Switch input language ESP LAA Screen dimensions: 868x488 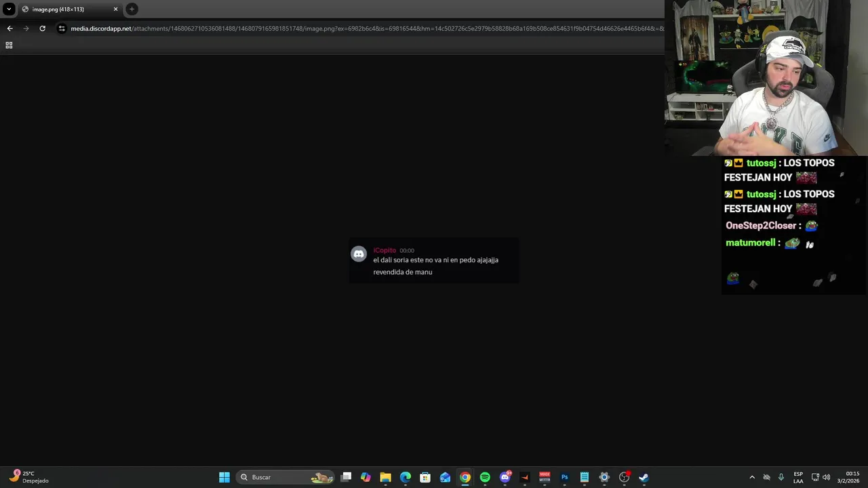[798, 477]
